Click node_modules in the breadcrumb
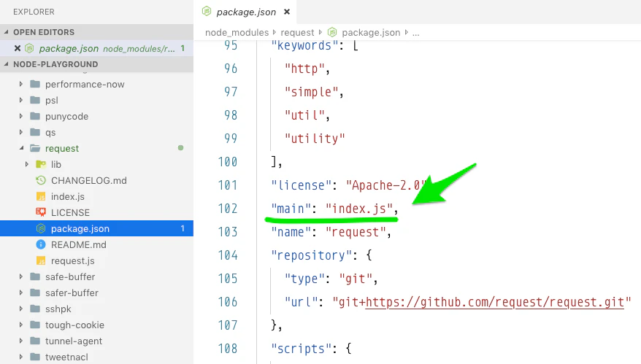641x364 pixels. pos(237,32)
